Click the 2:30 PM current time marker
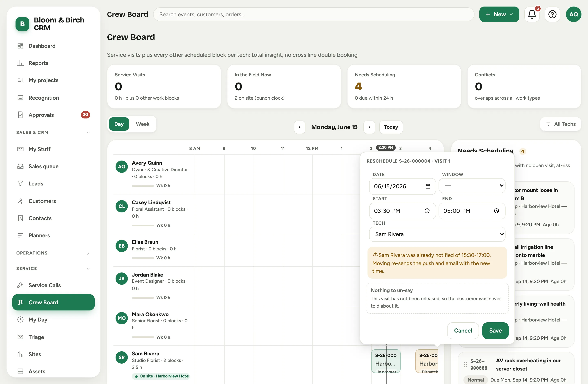This screenshot has width=588, height=384. (386, 147)
